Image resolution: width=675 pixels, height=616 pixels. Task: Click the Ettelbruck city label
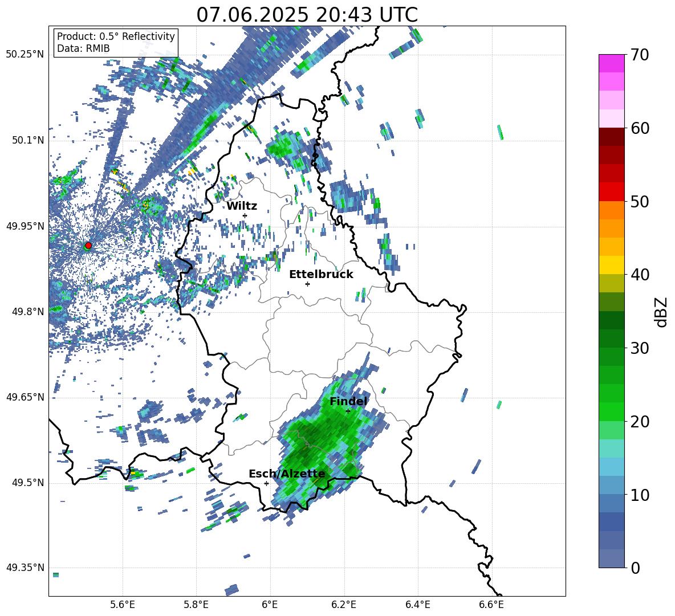pyautogui.click(x=321, y=275)
